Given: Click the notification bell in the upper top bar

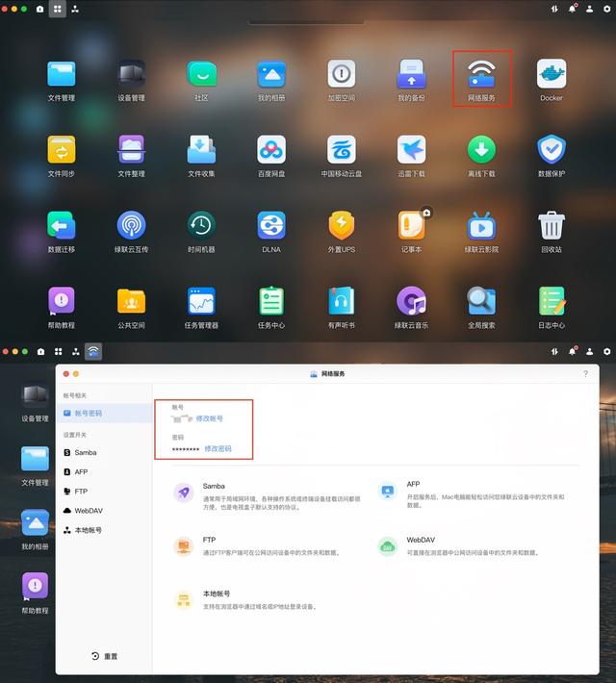Looking at the screenshot, I should click(x=573, y=9).
